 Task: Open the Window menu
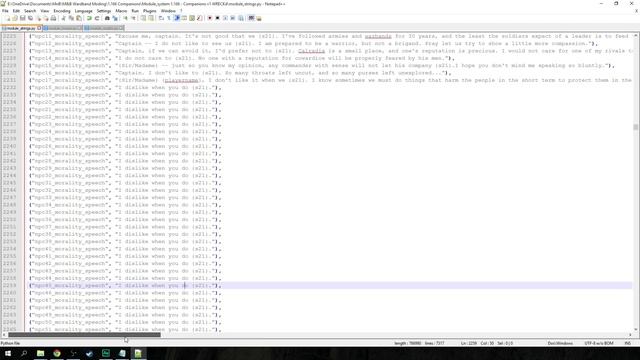click(x=168, y=11)
